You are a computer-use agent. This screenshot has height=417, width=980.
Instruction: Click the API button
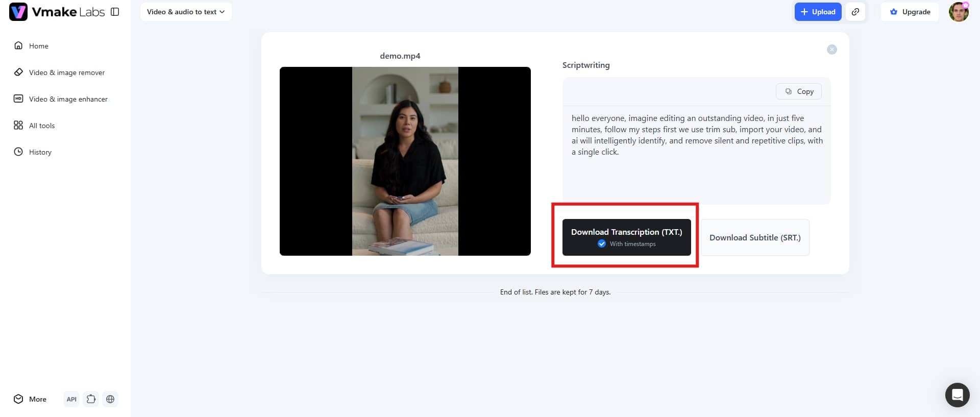coord(71,399)
